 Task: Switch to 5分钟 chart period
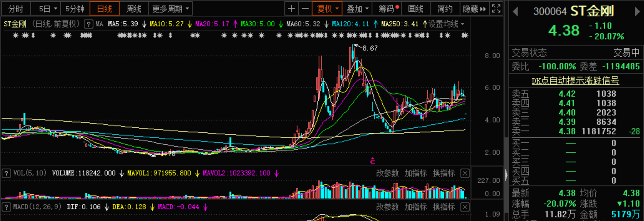click(75, 9)
